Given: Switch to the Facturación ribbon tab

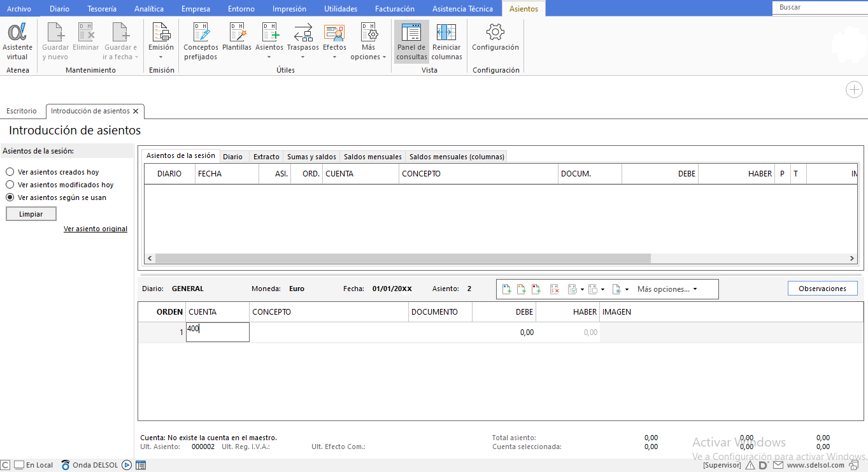Looking at the screenshot, I should click(394, 9).
